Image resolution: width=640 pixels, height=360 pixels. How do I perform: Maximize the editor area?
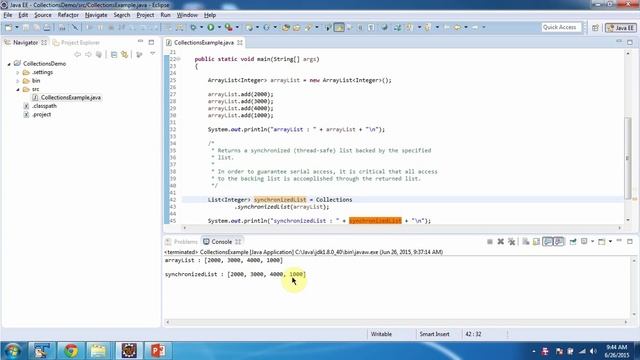630,42
